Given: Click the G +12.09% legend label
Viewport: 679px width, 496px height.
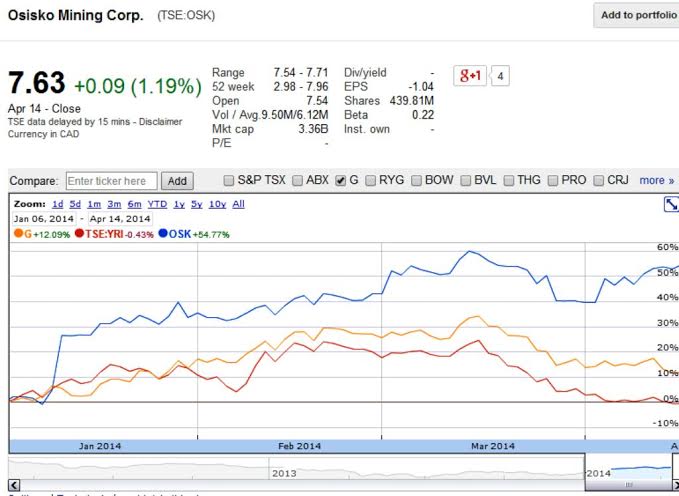Looking at the screenshot, I should click(x=47, y=234).
